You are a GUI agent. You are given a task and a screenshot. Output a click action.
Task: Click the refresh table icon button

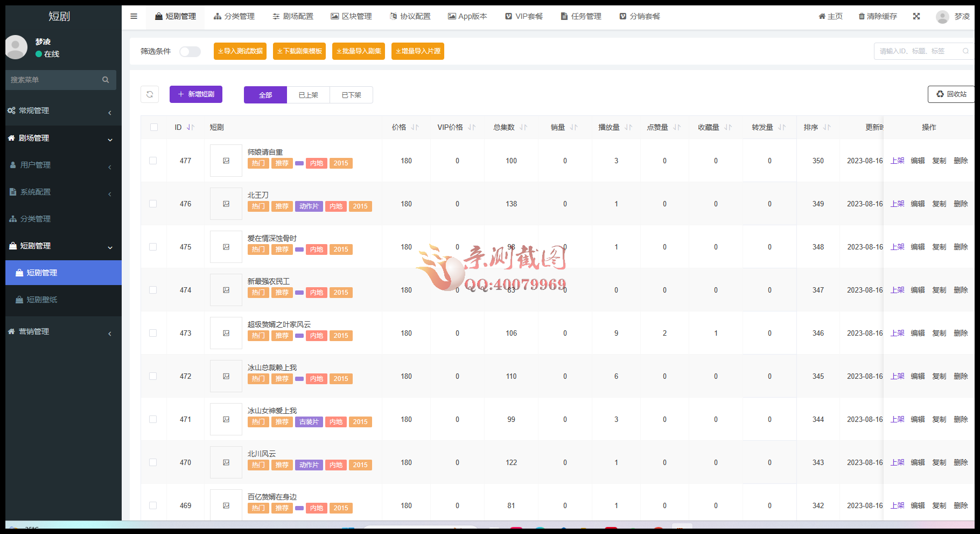(150, 94)
